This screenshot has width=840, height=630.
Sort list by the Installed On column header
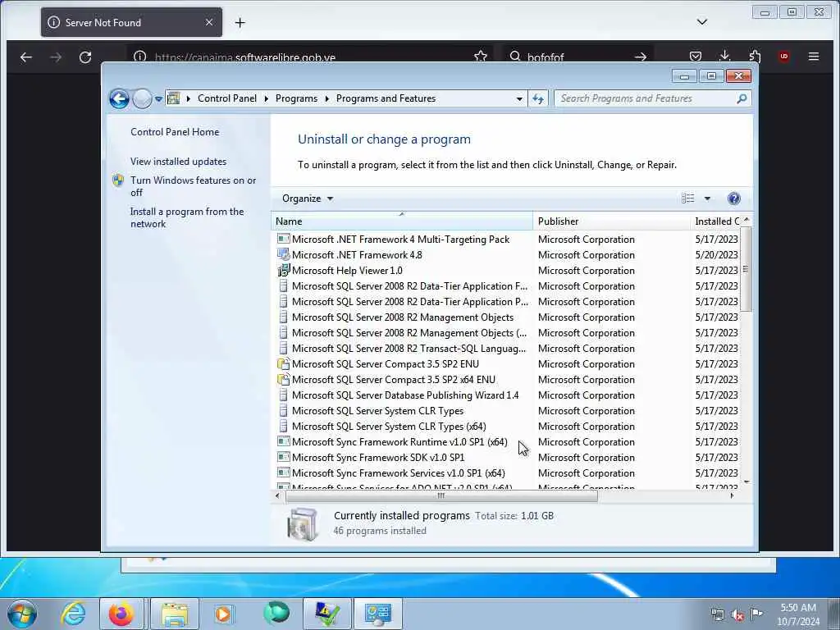tap(714, 221)
